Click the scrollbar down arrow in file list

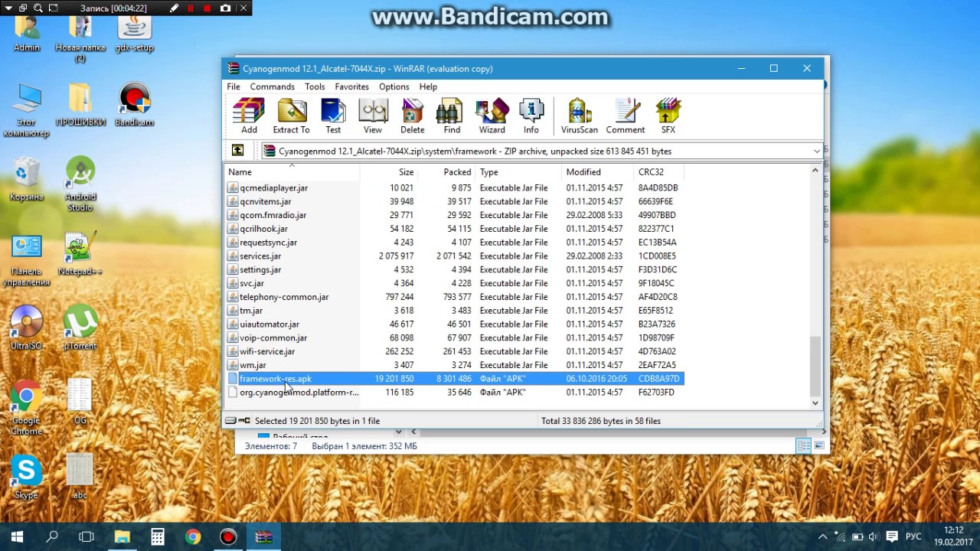(x=815, y=403)
